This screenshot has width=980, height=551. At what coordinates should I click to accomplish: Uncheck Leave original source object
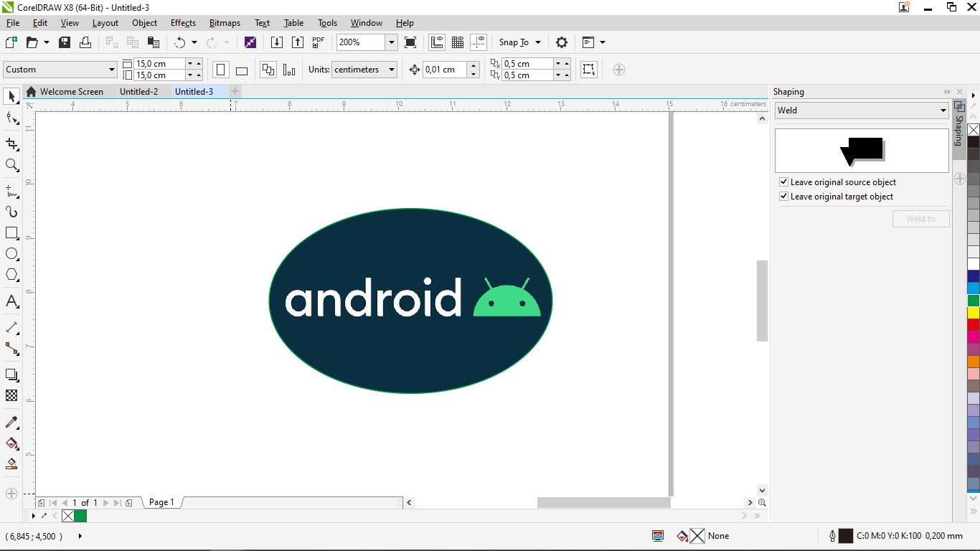click(x=783, y=182)
